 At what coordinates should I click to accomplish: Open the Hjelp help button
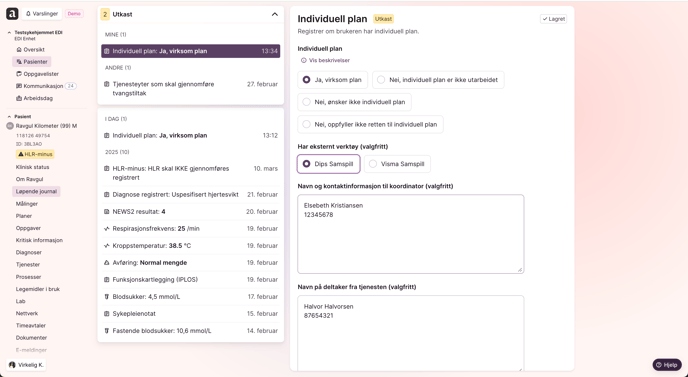click(x=666, y=365)
